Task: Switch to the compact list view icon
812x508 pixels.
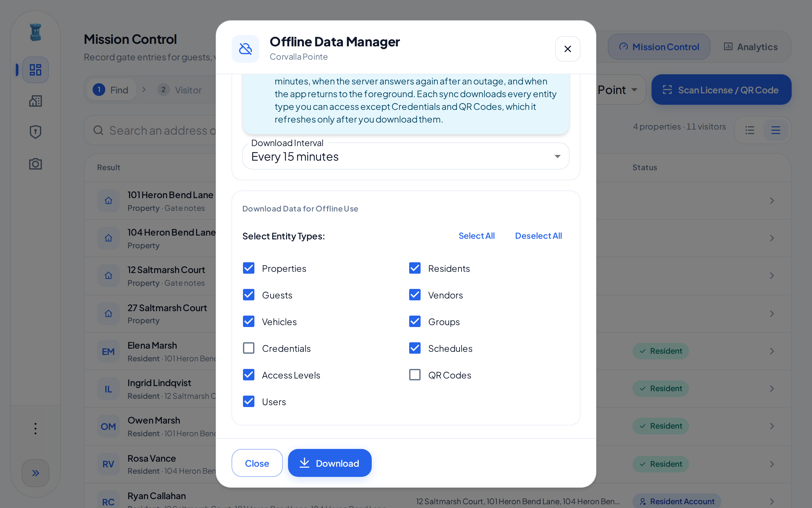Action: tap(750, 130)
